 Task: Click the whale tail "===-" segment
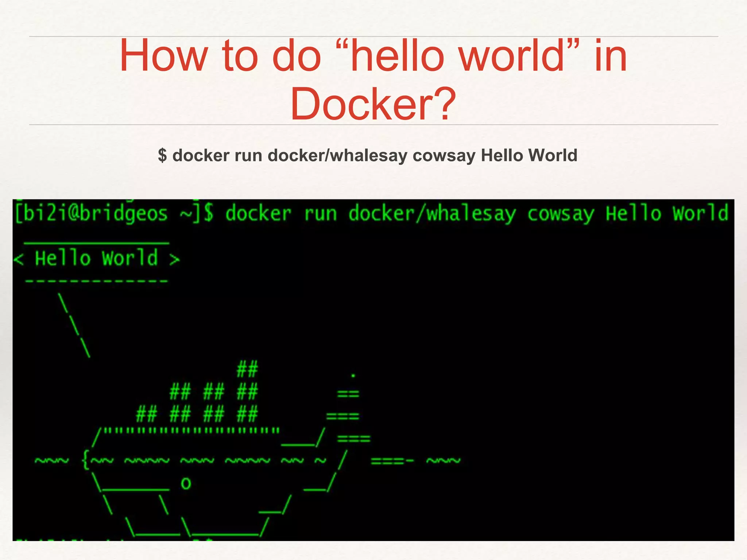[x=392, y=461]
